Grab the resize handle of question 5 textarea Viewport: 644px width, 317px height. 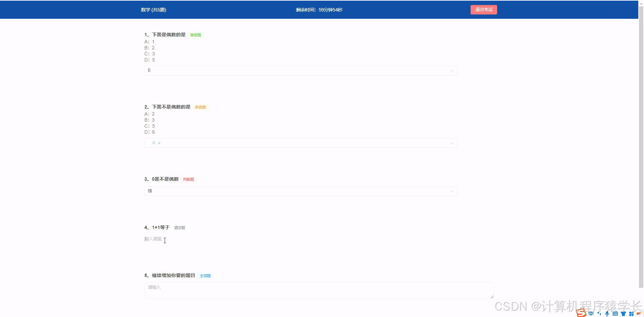492,297
